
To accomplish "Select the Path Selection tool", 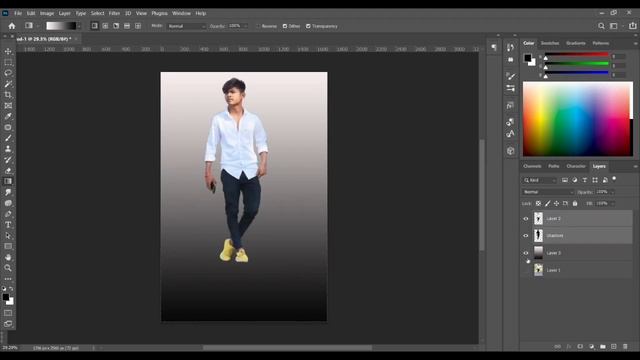I will coord(8,236).
